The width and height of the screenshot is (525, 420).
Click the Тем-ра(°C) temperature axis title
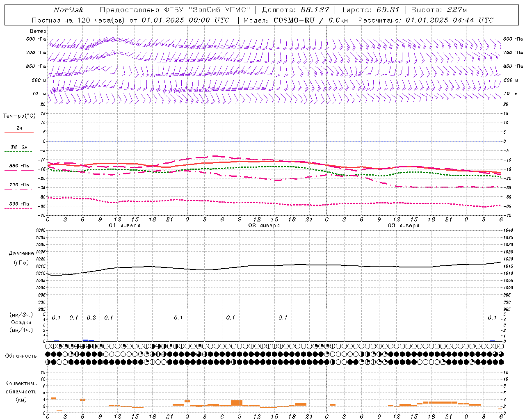click(x=19, y=116)
